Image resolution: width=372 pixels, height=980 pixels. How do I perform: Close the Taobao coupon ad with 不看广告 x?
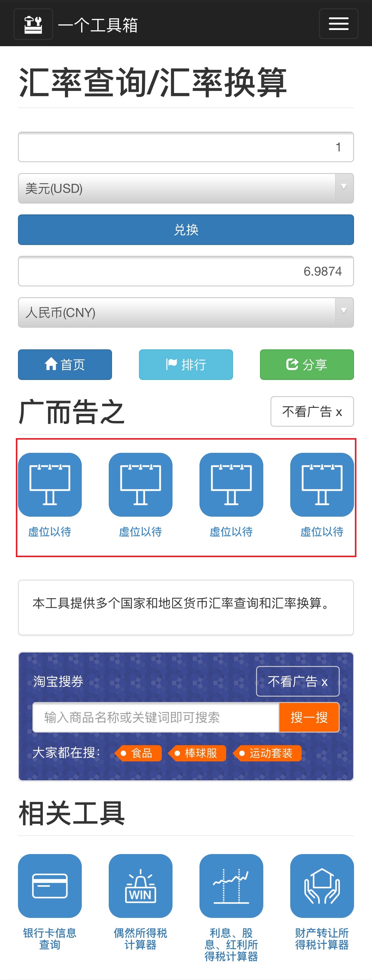(297, 681)
